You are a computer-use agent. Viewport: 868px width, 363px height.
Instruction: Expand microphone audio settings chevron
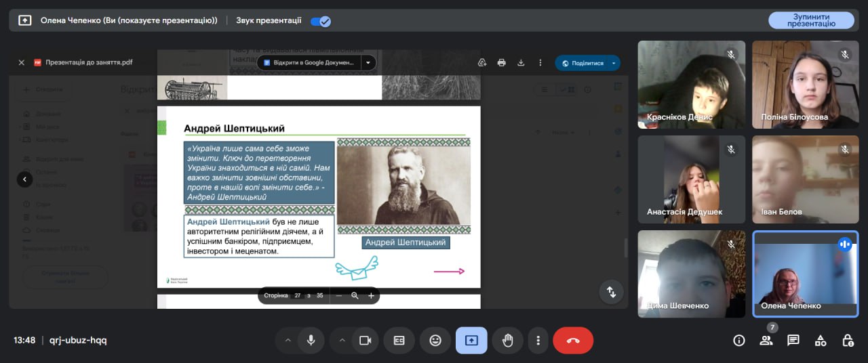click(288, 341)
